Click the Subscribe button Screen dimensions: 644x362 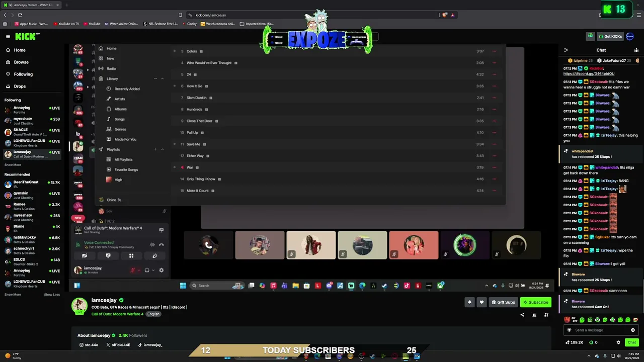pos(535,302)
